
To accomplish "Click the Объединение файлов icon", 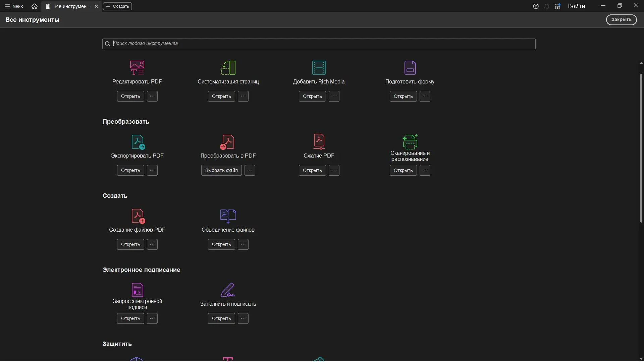I will click(228, 216).
